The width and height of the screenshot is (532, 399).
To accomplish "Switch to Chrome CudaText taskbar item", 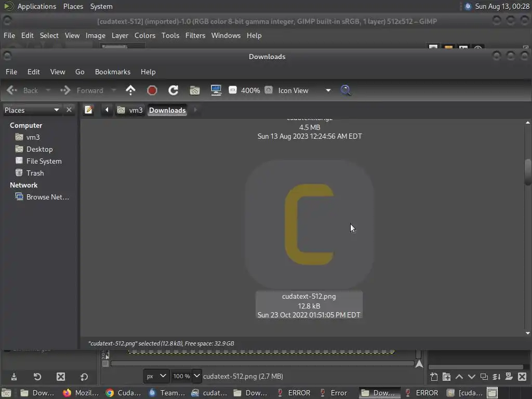I will [x=124, y=393].
